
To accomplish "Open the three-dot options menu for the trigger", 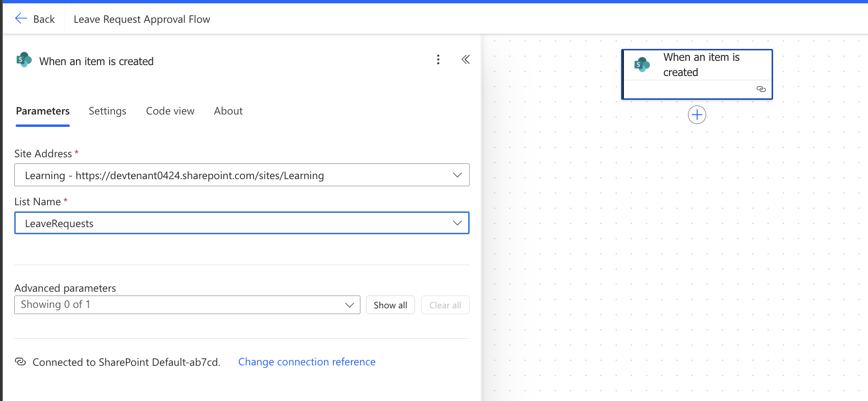I will [x=438, y=59].
